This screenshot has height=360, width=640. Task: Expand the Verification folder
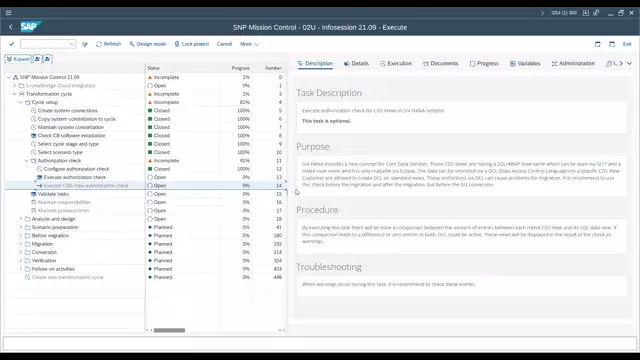click(x=21, y=260)
